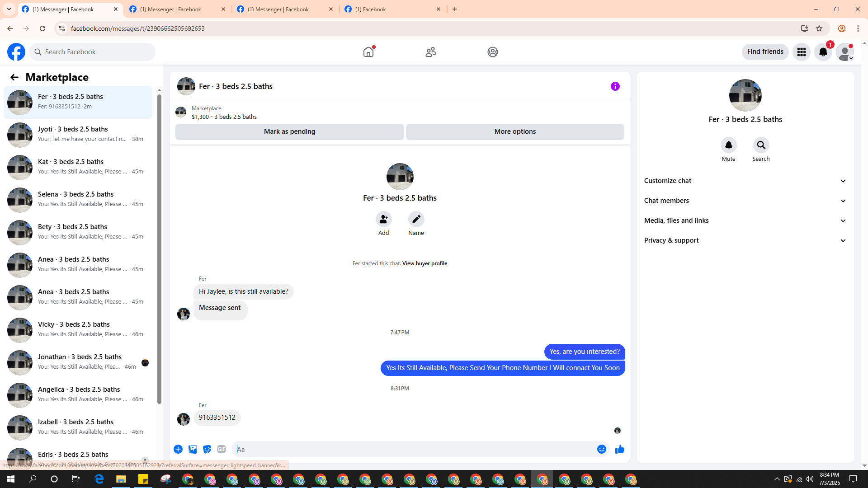
Task: Expand Chat members section
Action: 745,201
